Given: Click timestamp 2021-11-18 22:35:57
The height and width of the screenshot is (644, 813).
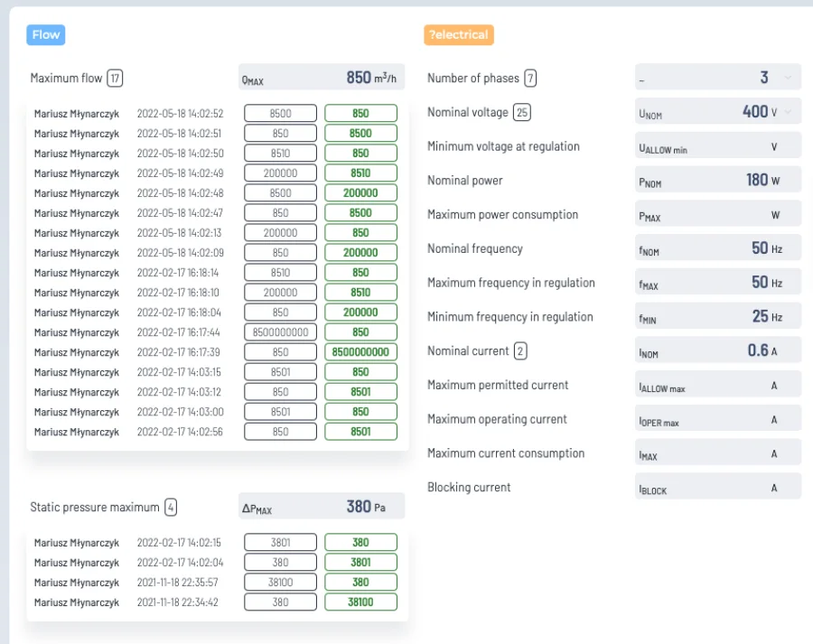Looking at the screenshot, I should (x=177, y=583).
